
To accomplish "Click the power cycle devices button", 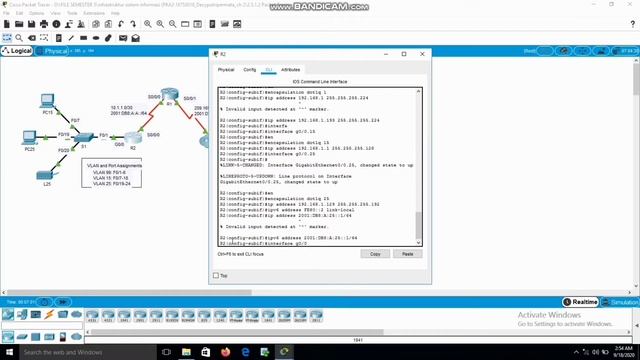I will [44, 302].
